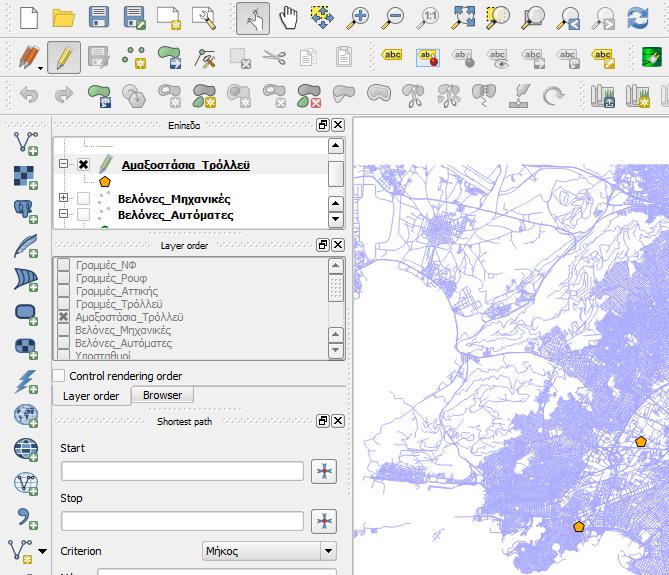Toggle visibility of Αμαξοστάσια_Τρόλλεϋ layer

83,164
